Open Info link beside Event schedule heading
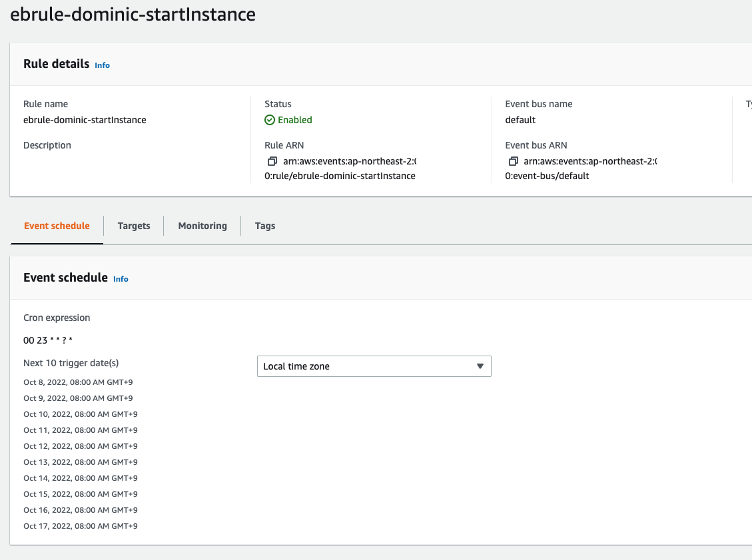Viewport: 752px width, 560px height. (121, 279)
